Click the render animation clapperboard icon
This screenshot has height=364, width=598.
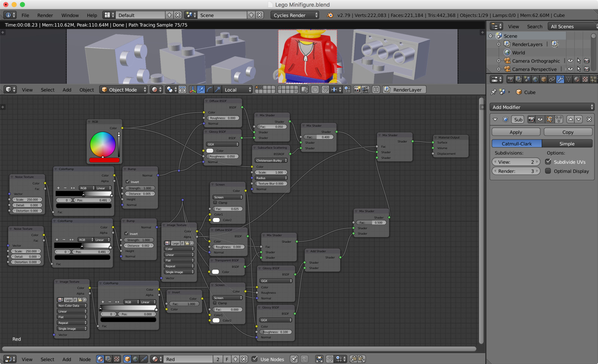pos(366,90)
